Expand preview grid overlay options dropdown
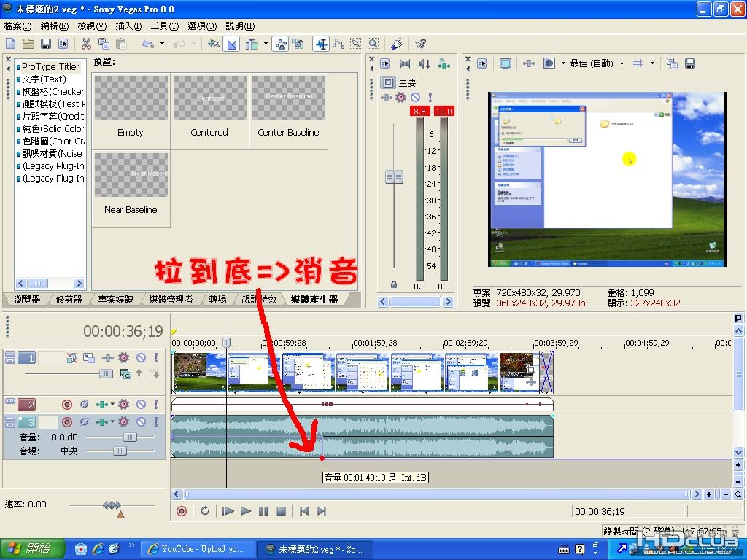 tap(652, 63)
